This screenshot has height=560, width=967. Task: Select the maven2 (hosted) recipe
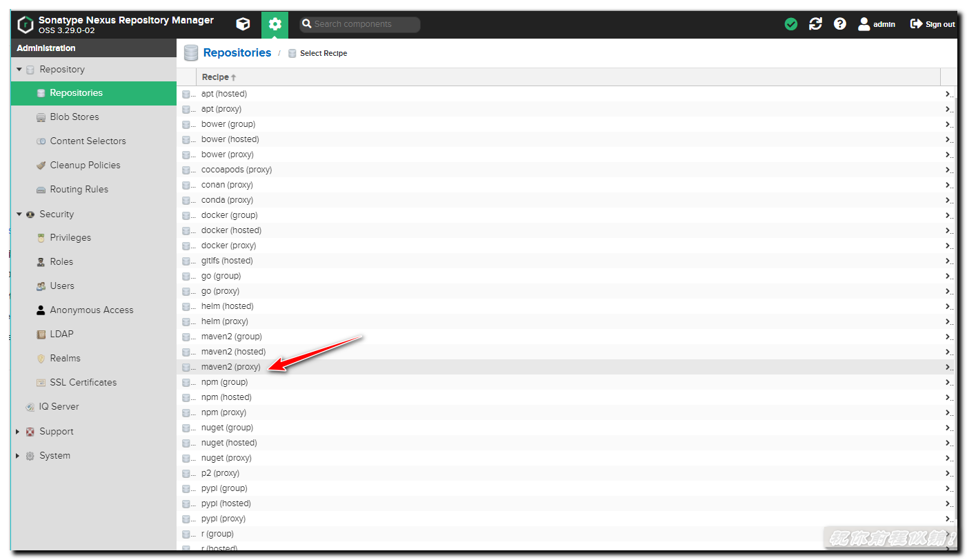point(567,352)
